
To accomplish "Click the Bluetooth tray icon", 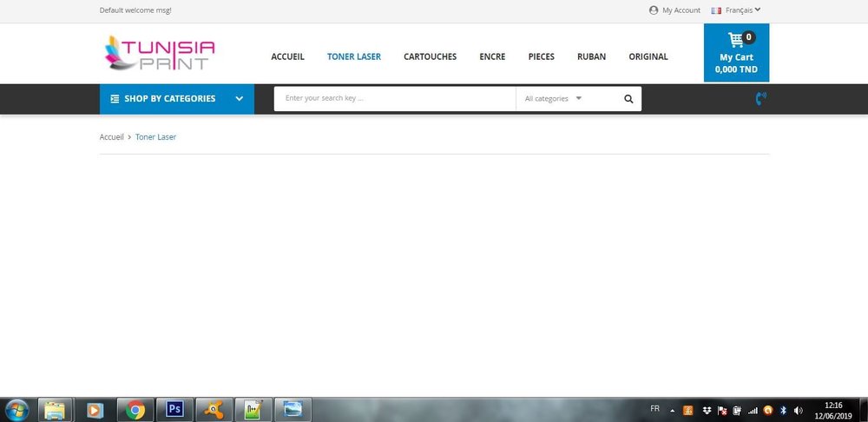I will pyautogui.click(x=783, y=411).
